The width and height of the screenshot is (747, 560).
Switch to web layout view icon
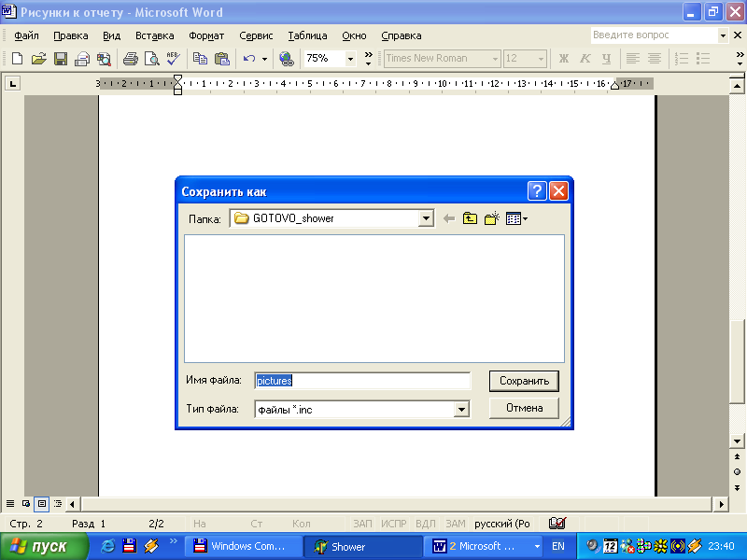(x=26, y=503)
